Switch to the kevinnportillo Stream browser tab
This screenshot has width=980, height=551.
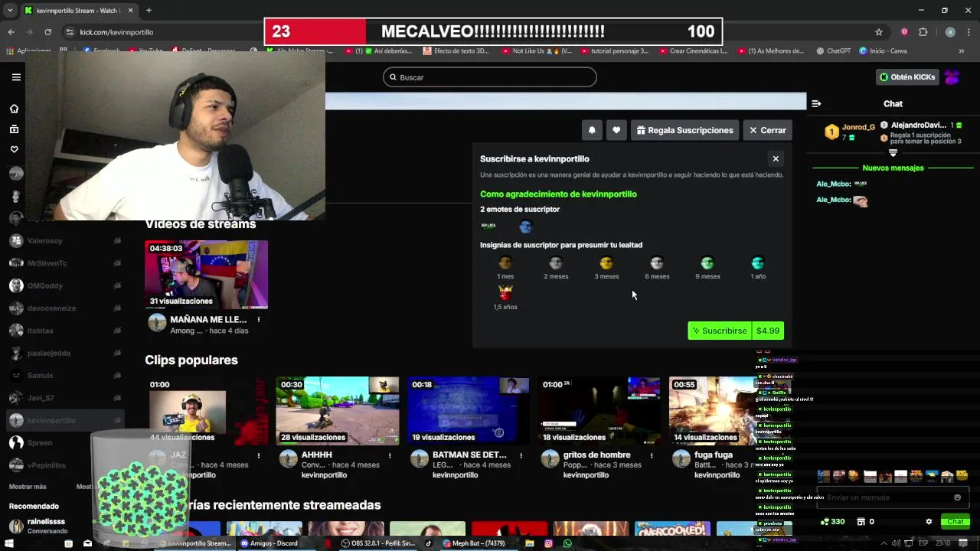click(x=79, y=11)
